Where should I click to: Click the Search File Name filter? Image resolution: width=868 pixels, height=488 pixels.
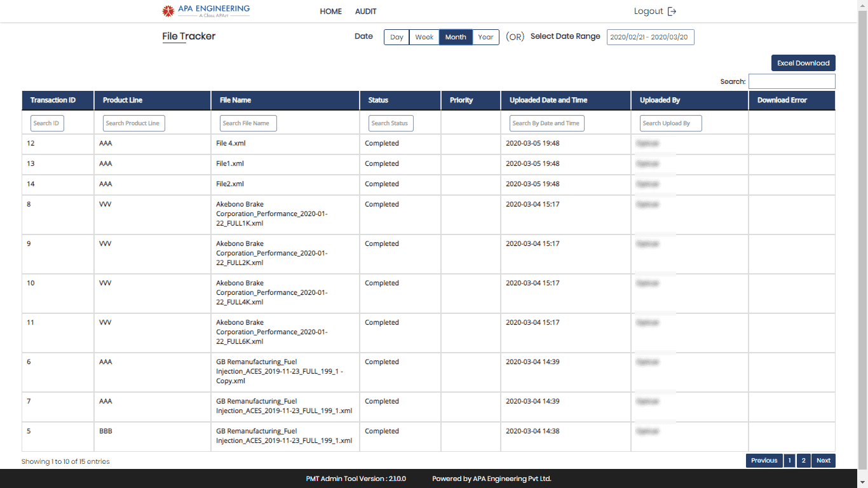coord(248,123)
